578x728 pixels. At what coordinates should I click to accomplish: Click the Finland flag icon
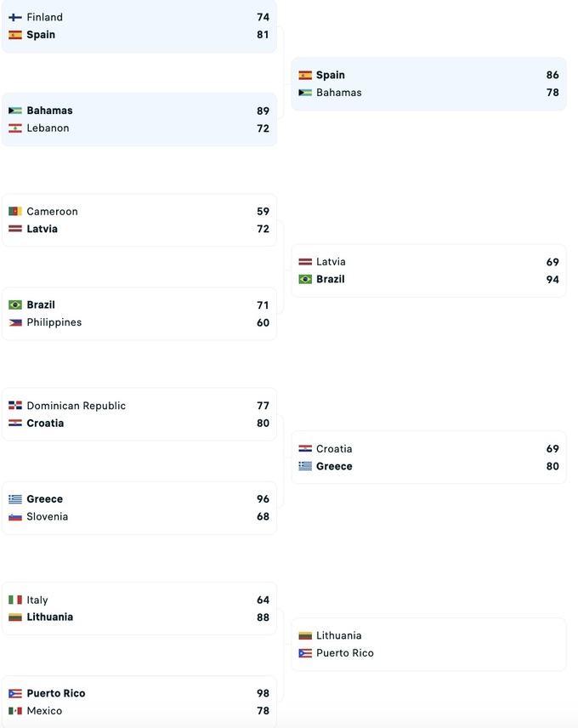click(x=15, y=17)
